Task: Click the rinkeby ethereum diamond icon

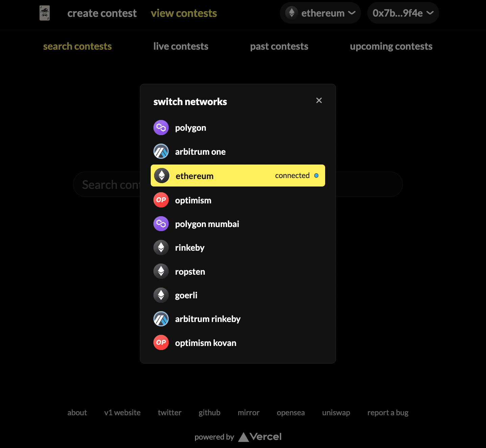Action: pyautogui.click(x=161, y=248)
